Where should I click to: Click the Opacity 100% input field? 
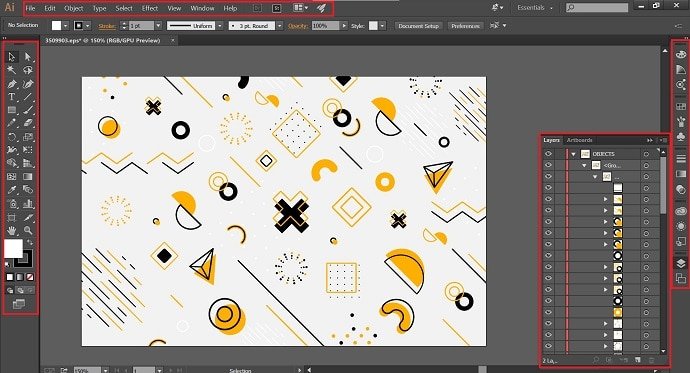[326, 26]
